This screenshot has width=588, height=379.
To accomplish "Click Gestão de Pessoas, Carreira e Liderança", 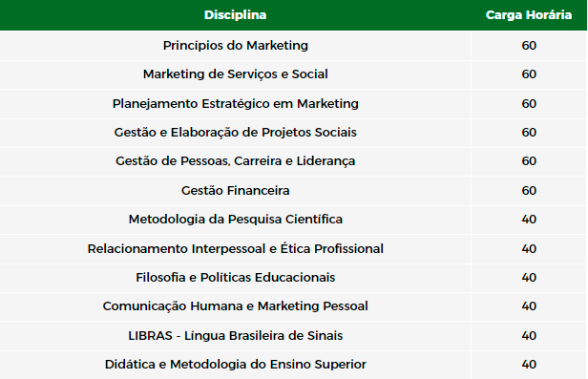I will [236, 161].
